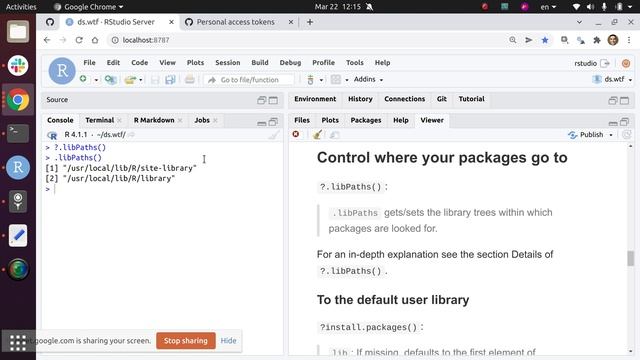Click the sign out icon next to rstudio
640x360 pixels.
pyautogui.click(x=605, y=63)
